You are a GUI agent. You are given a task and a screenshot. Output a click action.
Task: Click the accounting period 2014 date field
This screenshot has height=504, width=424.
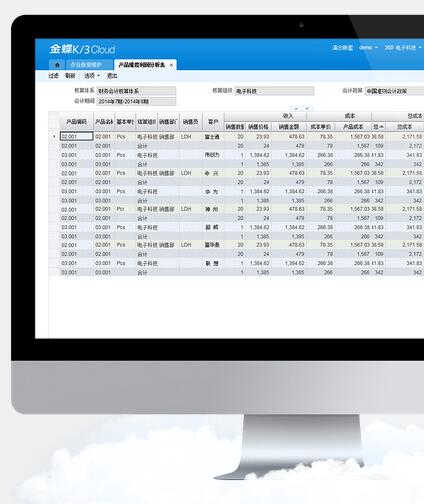tap(136, 101)
